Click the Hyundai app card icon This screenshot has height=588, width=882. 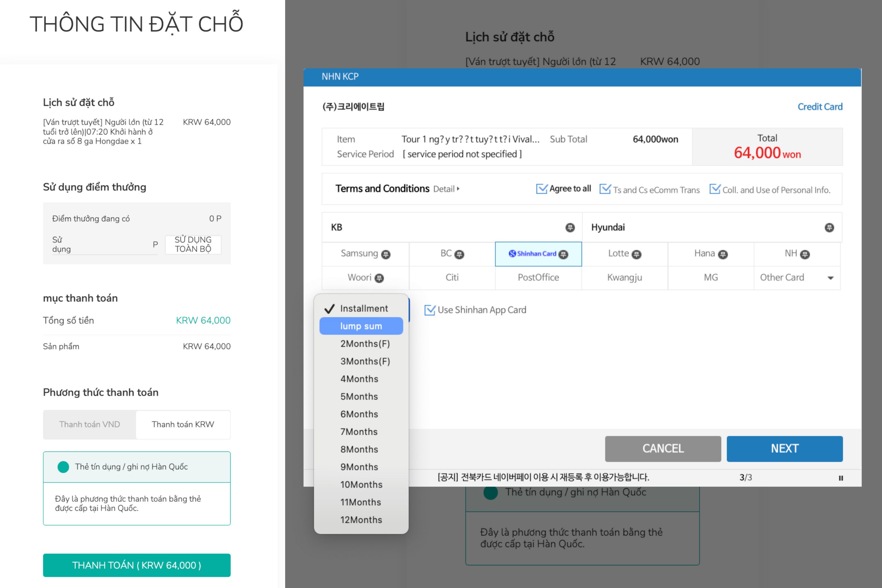(x=829, y=227)
